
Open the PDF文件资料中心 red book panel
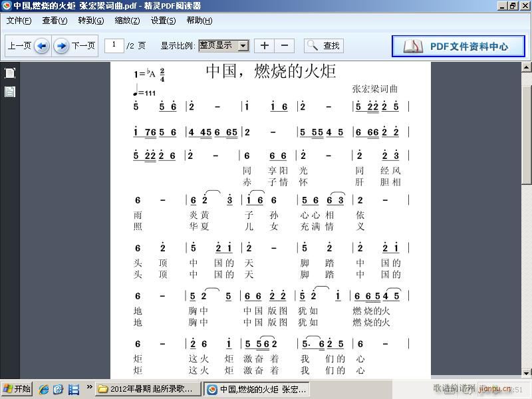(458, 46)
